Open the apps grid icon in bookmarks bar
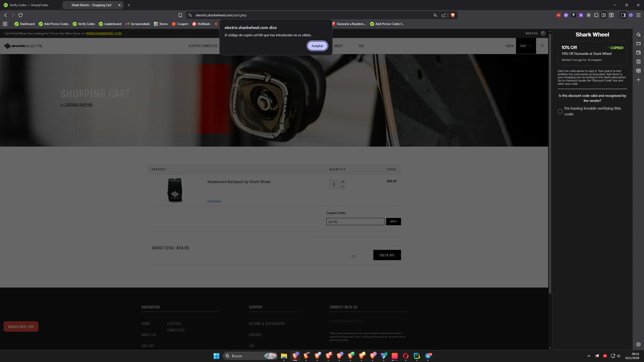The height and width of the screenshot is (362, 644). pos(5,24)
